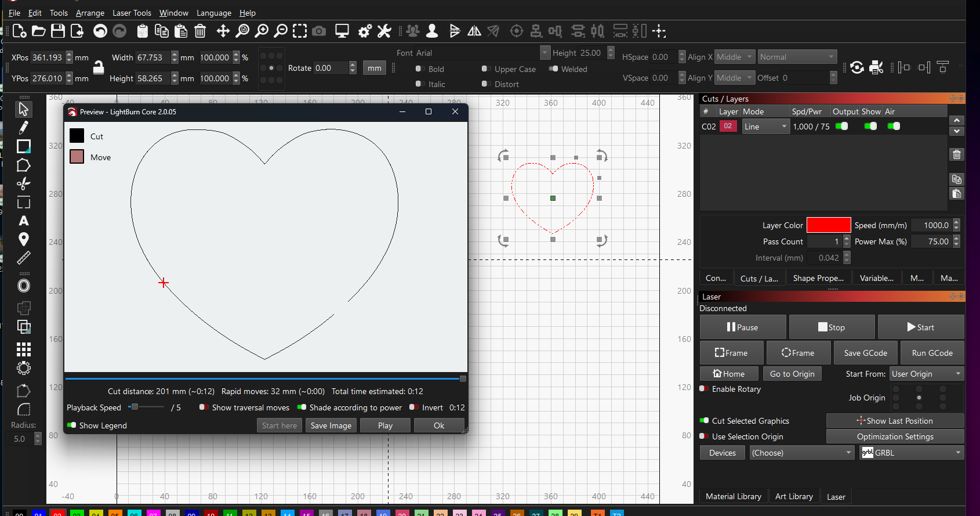Select the Measure ruler tool
The height and width of the screenshot is (516, 980).
23,258
